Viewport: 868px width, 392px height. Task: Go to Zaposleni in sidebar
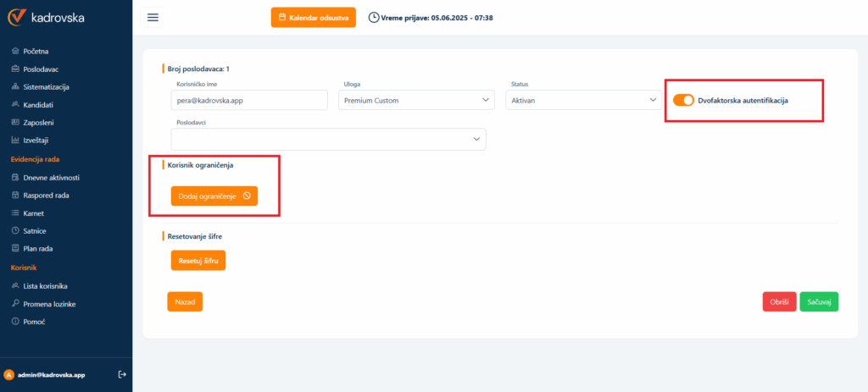[x=39, y=122]
